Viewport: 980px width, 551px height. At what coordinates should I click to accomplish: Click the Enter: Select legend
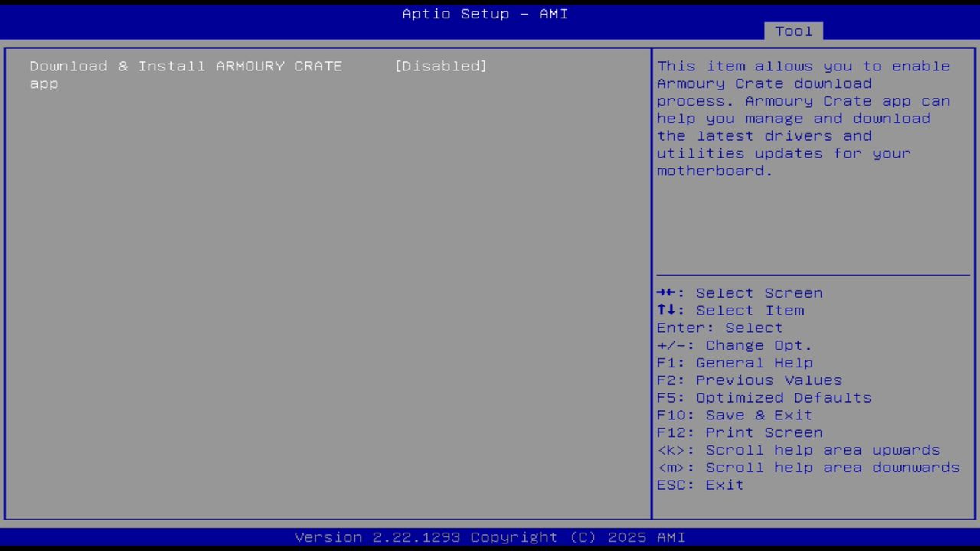coord(719,328)
